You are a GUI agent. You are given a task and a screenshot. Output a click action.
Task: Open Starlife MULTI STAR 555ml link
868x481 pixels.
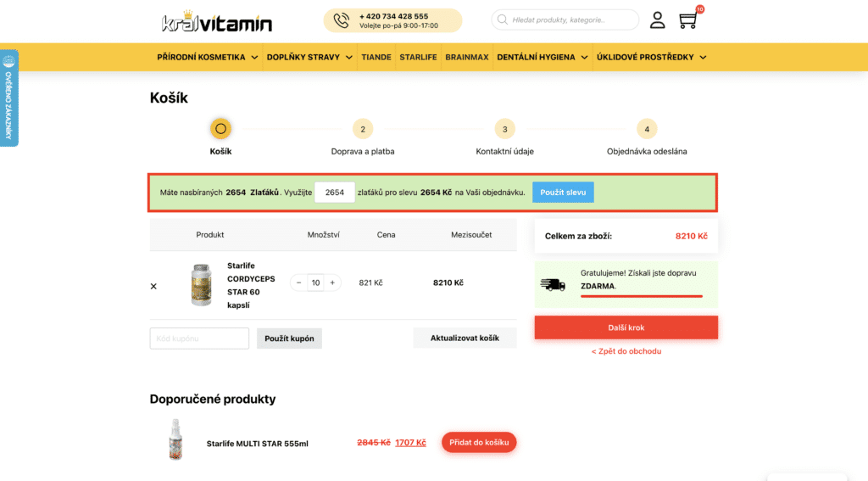tap(258, 444)
